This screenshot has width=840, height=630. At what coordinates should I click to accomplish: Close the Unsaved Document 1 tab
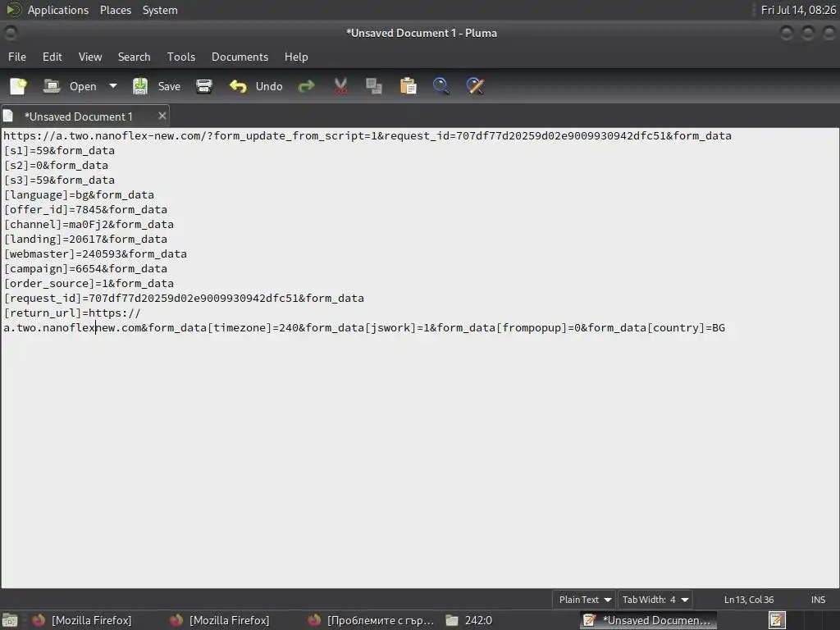click(x=162, y=116)
